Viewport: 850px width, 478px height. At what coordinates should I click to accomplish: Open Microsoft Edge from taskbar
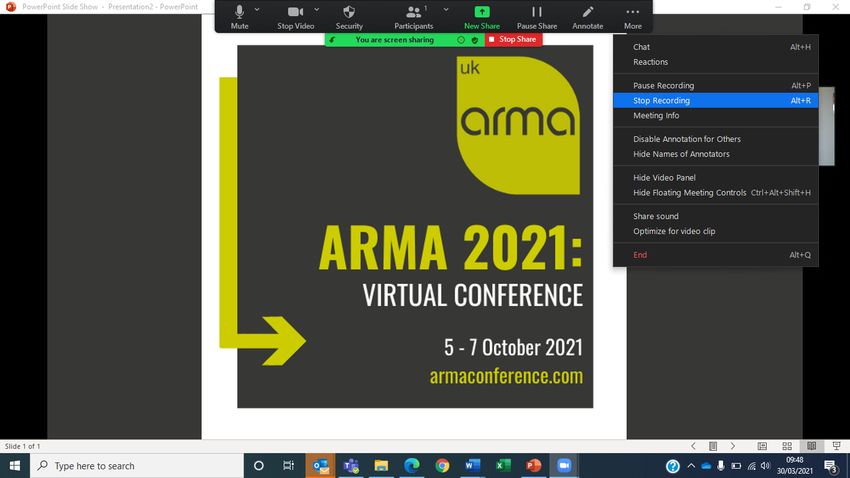coord(412,466)
